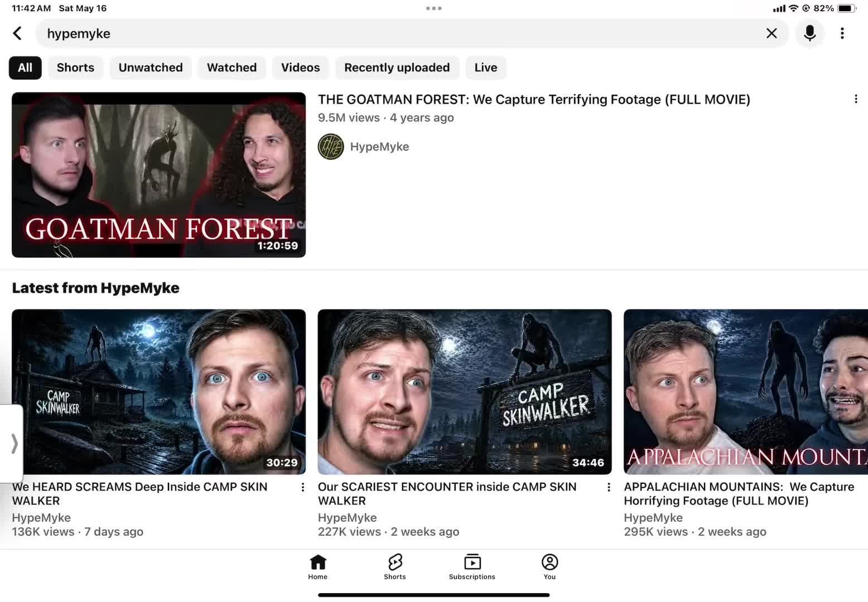Select the All filter chip
The height and width of the screenshot is (602, 868).
(25, 67)
